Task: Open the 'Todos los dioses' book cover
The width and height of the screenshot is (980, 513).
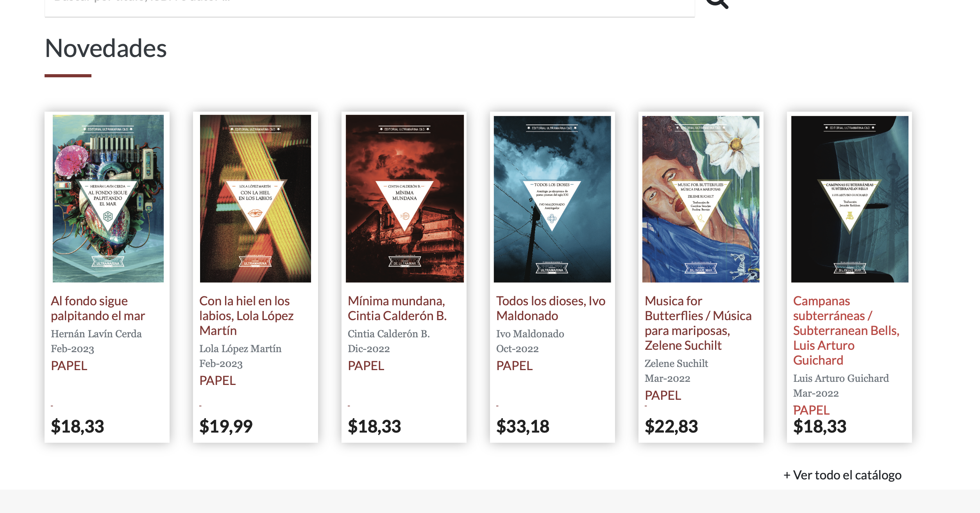Action: tap(552, 199)
